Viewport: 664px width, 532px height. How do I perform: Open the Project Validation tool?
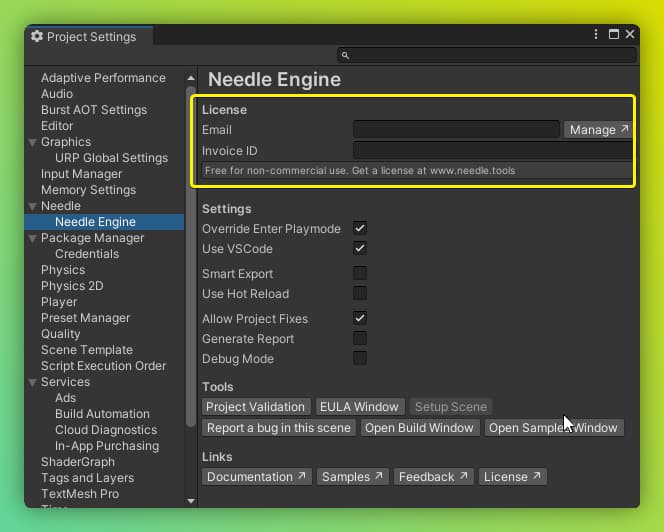click(x=256, y=407)
